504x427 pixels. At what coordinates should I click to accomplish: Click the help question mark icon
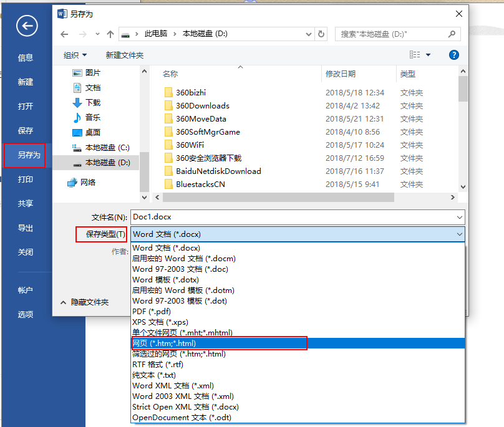click(454, 55)
